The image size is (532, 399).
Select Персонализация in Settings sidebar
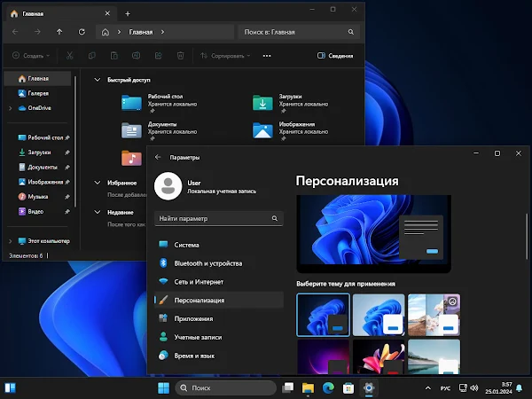click(219, 301)
